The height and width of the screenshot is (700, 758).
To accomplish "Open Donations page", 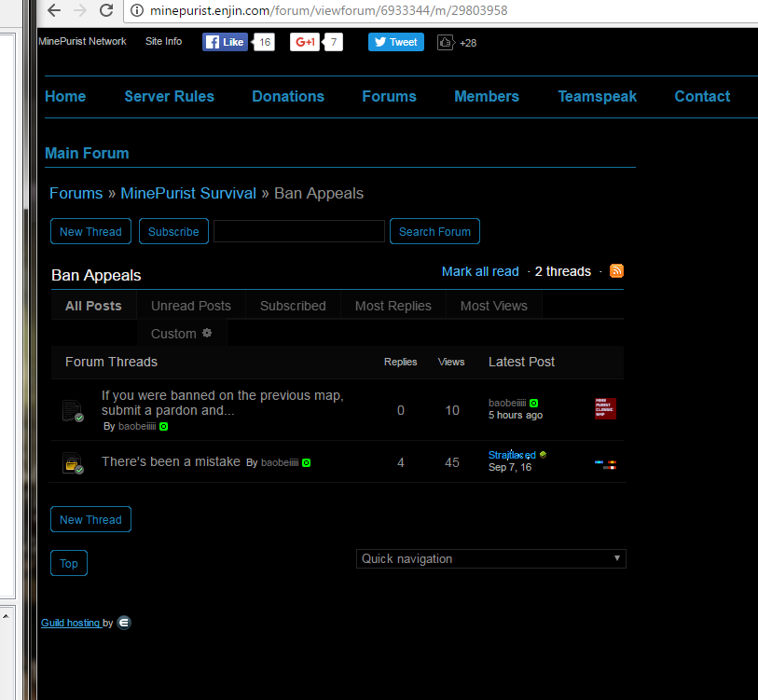I will (x=288, y=96).
